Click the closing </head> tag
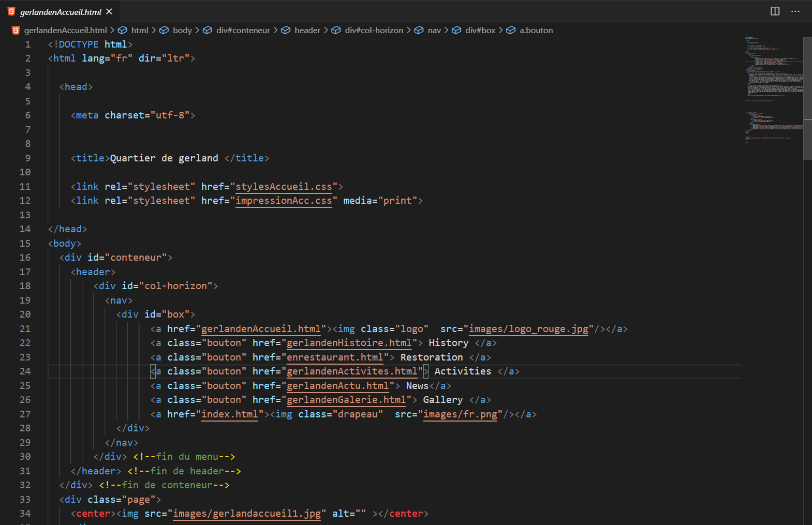The height and width of the screenshot is (525, 812). 68,229
